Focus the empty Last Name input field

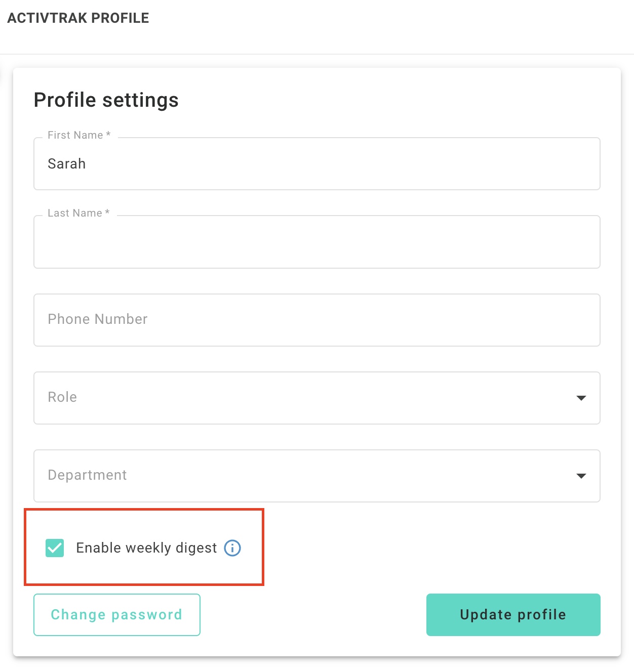point(317,242)
